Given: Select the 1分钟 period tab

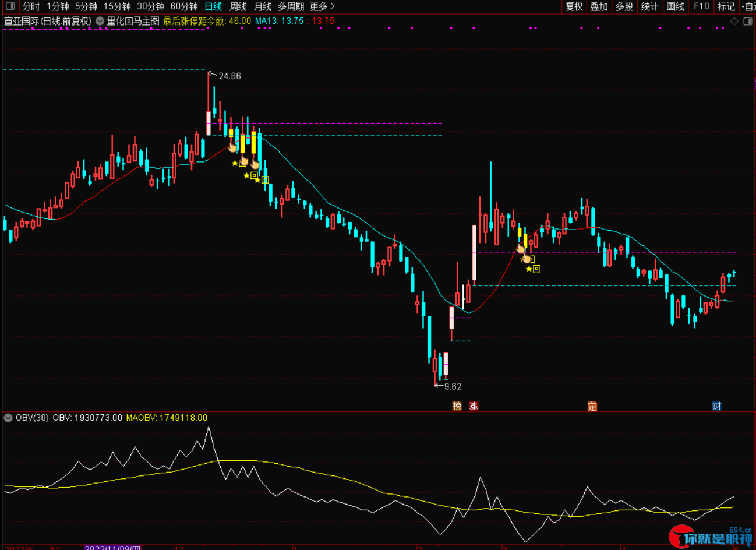Looking at the screenshot, I should 58,6.
